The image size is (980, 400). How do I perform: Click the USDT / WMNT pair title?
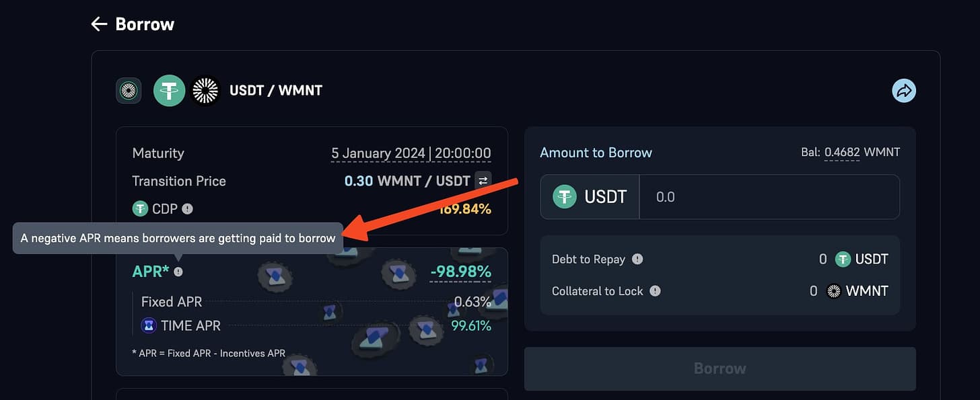pos(276,90)
